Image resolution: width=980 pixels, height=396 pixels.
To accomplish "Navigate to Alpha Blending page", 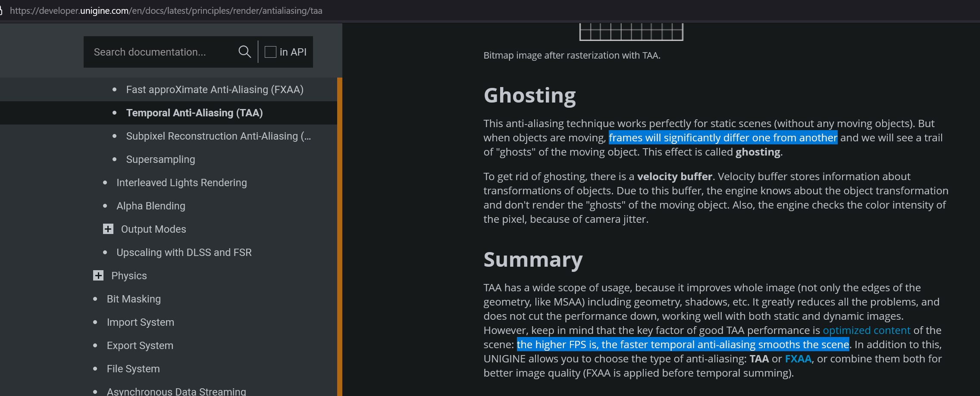I will (151, 206).
